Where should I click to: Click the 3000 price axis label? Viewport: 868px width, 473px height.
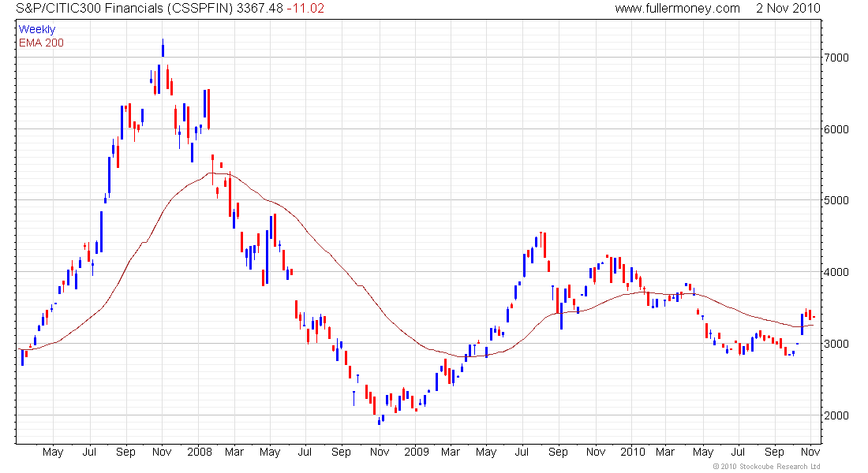(836, 344)
